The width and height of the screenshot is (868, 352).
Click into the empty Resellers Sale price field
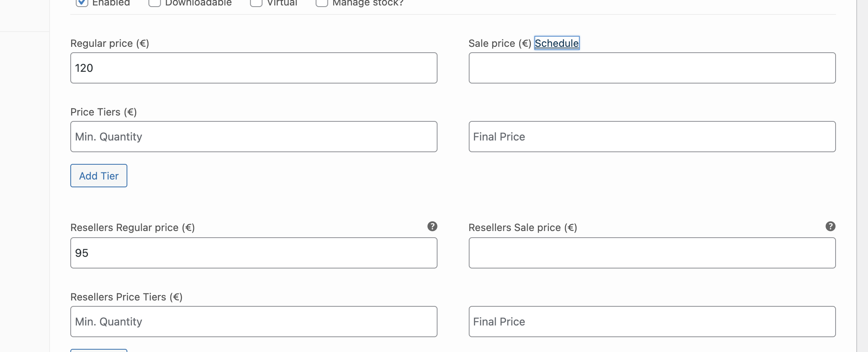(652, 253)
